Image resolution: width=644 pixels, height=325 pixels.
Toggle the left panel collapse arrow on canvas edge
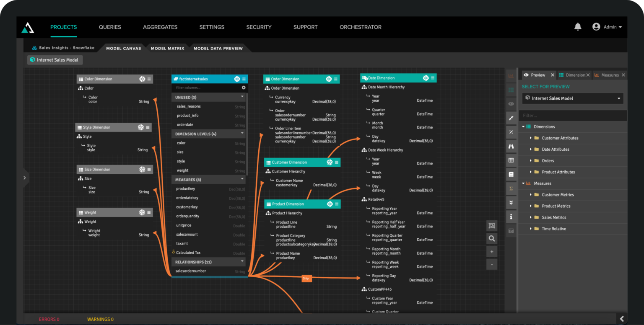[25, 177]
